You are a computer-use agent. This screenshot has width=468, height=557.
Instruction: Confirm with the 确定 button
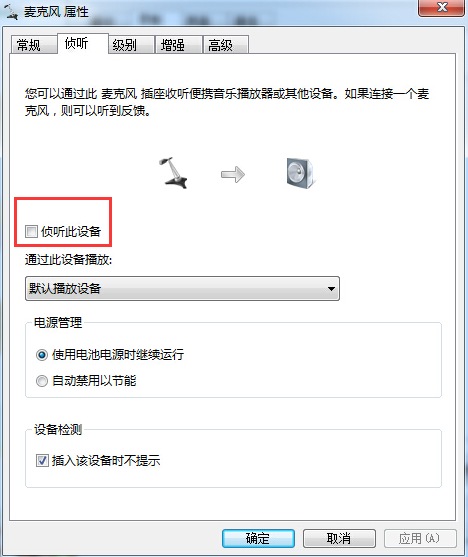tap(258, 539)
